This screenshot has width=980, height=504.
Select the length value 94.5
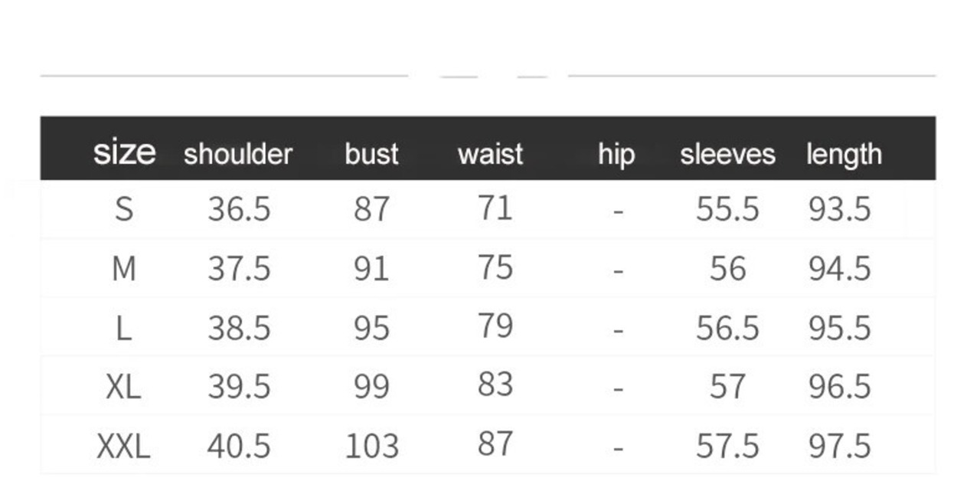[x=840, y=269]
